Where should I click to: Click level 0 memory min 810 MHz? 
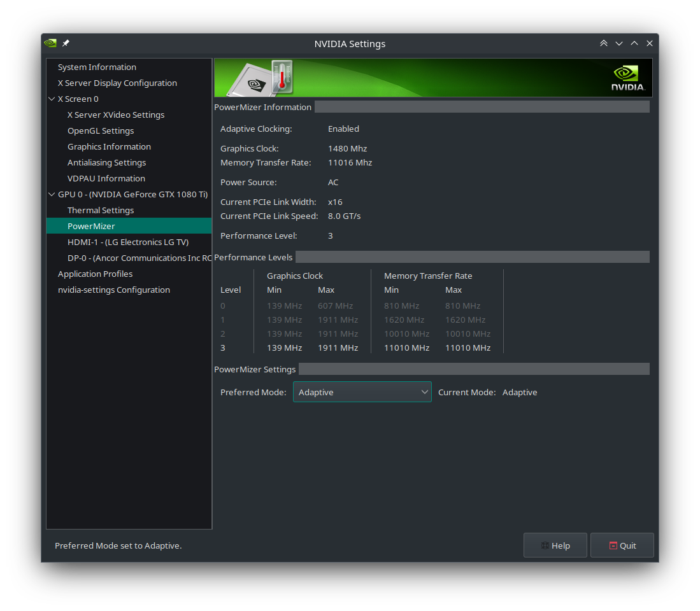(402, 306)
